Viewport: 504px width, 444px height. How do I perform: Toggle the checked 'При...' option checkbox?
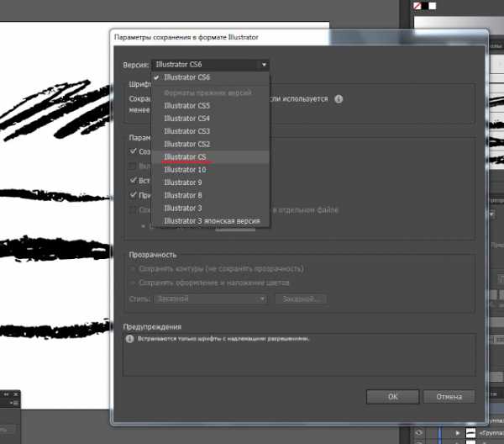click(133, 194)
